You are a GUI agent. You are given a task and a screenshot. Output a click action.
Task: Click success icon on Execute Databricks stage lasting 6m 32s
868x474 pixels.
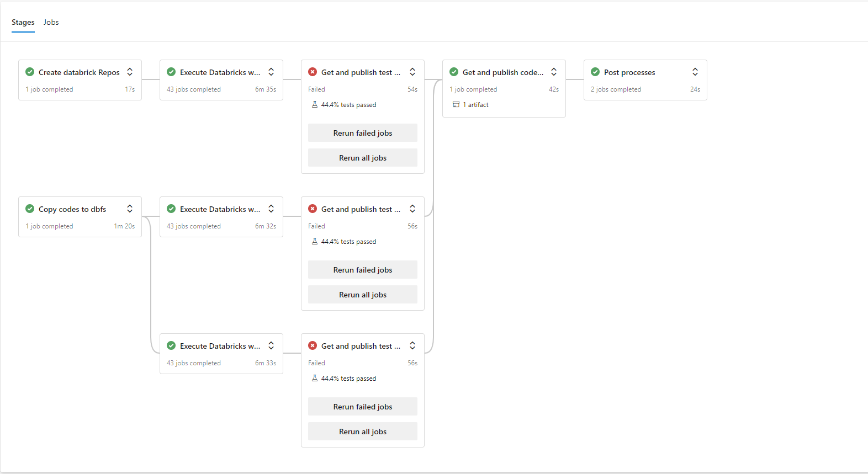coord(171,209)
